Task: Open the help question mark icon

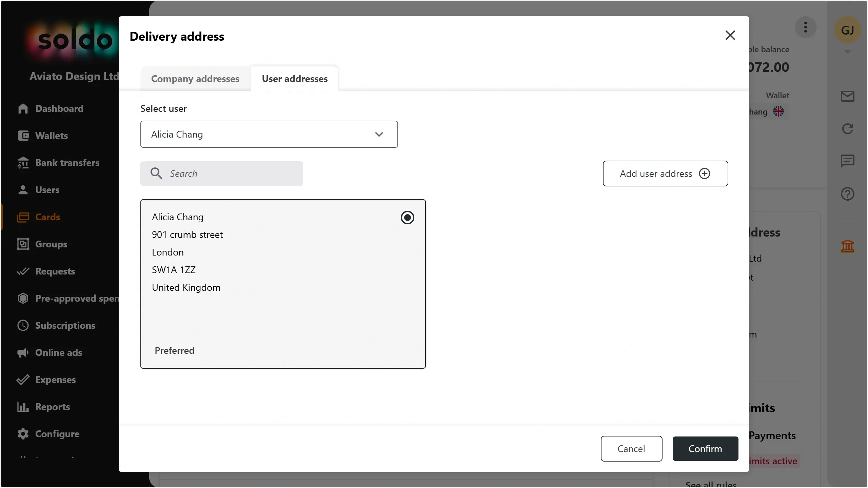Action: click(847, 194)
